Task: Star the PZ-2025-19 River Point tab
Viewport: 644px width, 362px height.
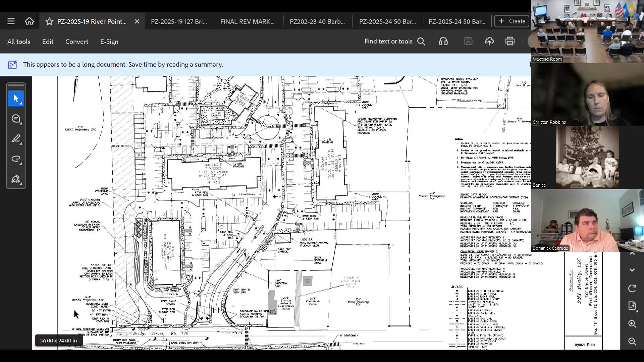Action: [49, 21]
